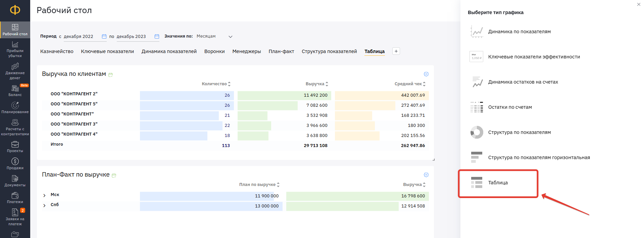Select the Таблица tab
This screenshot has width=644, height=238.
coord(375,51)
